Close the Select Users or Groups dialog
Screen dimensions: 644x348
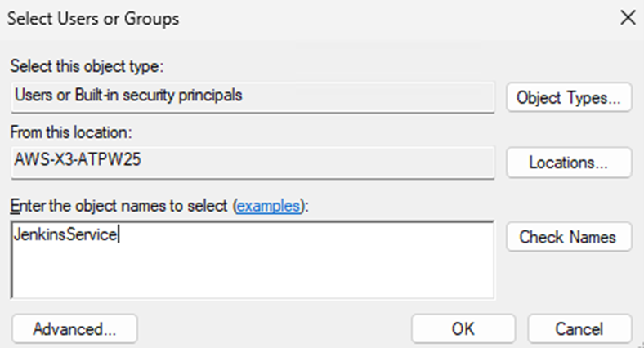627,17
